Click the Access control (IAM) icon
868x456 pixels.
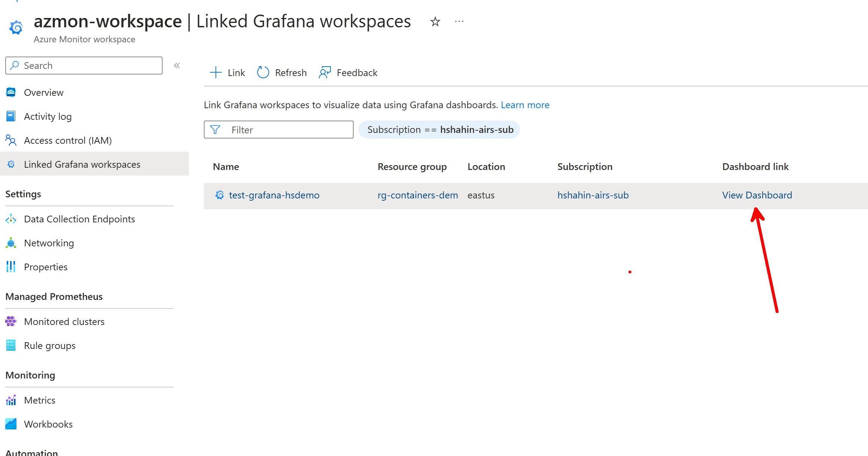tap(11, 140)
